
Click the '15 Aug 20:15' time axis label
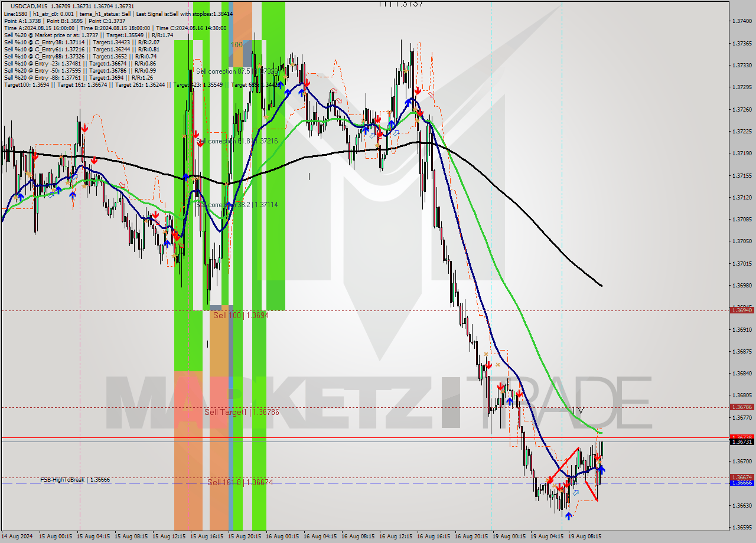(245, 537)
